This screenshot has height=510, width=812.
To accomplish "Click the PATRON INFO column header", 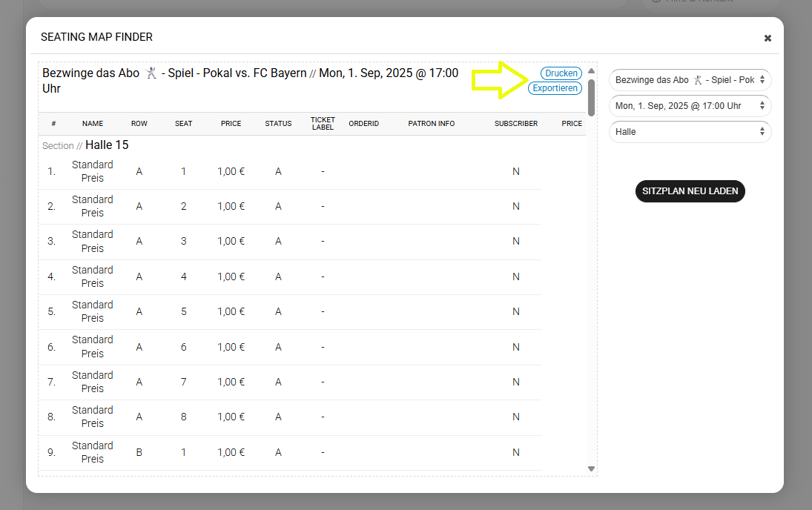I will 432,124.
